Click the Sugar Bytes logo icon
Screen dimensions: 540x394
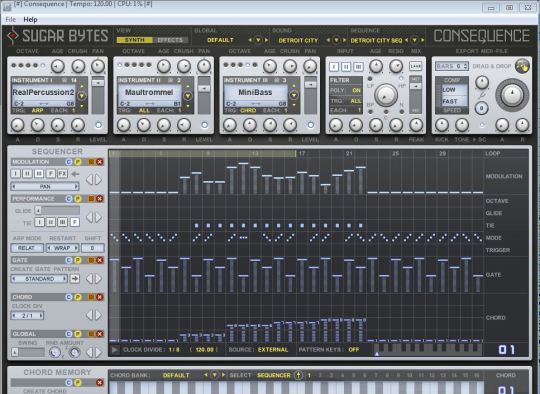coord(12,36)
